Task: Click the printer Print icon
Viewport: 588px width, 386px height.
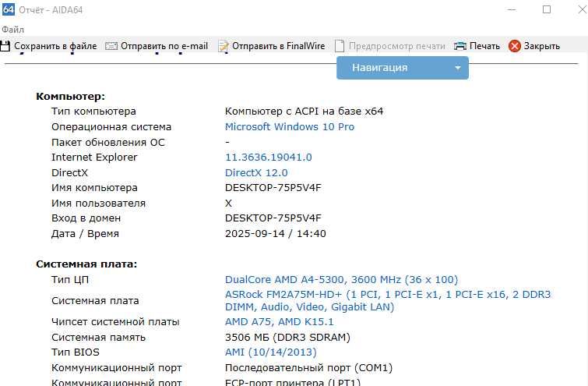Action: click(x=460, y=46)
